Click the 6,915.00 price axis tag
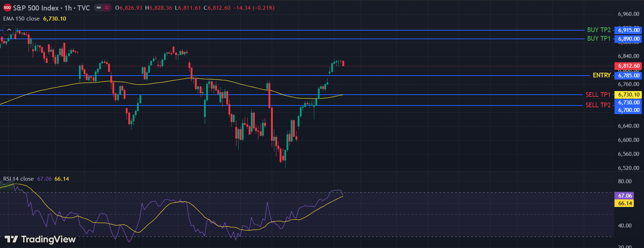The width and height of the screenshot is (644, 248). 629,30
